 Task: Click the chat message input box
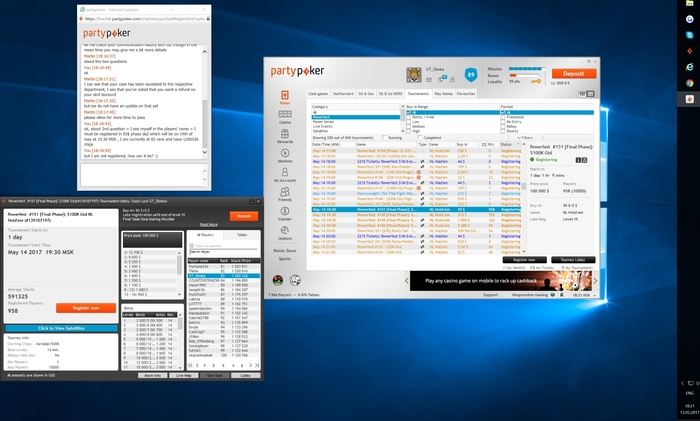142,175
